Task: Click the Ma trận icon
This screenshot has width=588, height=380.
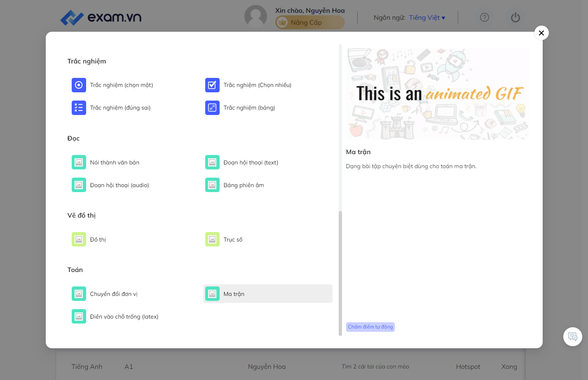Action: pos(212,294)
